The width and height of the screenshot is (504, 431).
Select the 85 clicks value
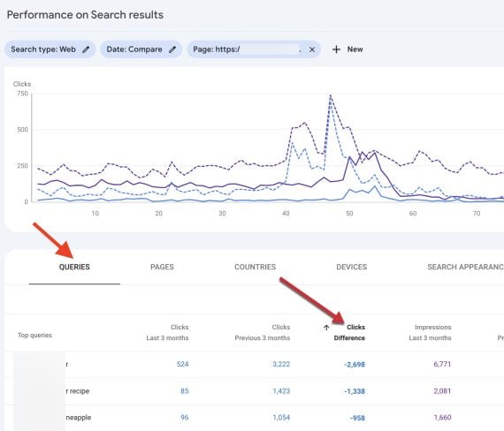[185, 391]
